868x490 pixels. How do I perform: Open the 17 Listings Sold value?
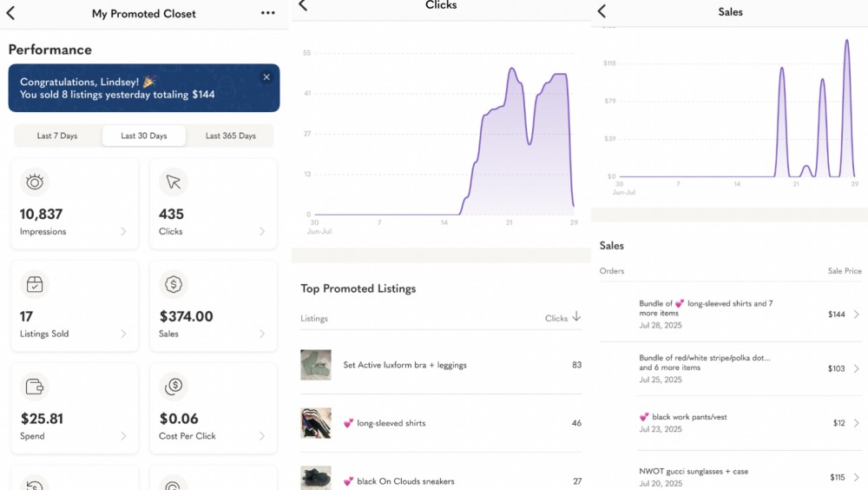click(26, 316)
